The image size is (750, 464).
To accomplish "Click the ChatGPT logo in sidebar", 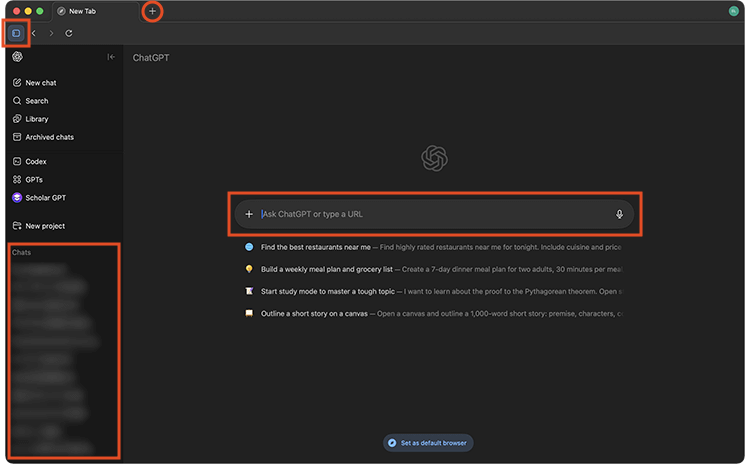I will tap(17, 58).
